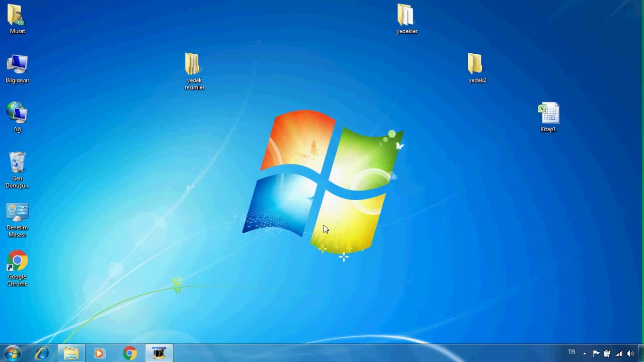Show hidden tray icons arrow
This screenshot has height=362, width=644.
pyautogui.click(x=585, y=353)
